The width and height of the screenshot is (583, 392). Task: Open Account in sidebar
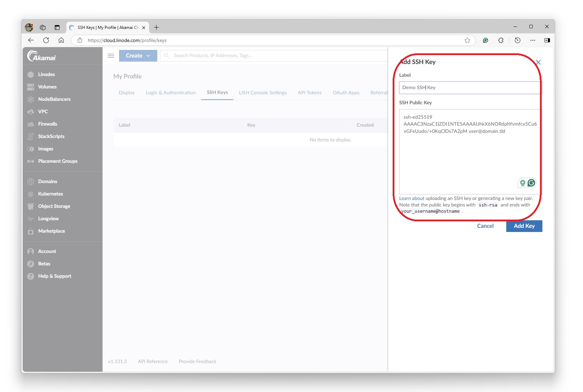pyautogui.click(x=47, y=251)
